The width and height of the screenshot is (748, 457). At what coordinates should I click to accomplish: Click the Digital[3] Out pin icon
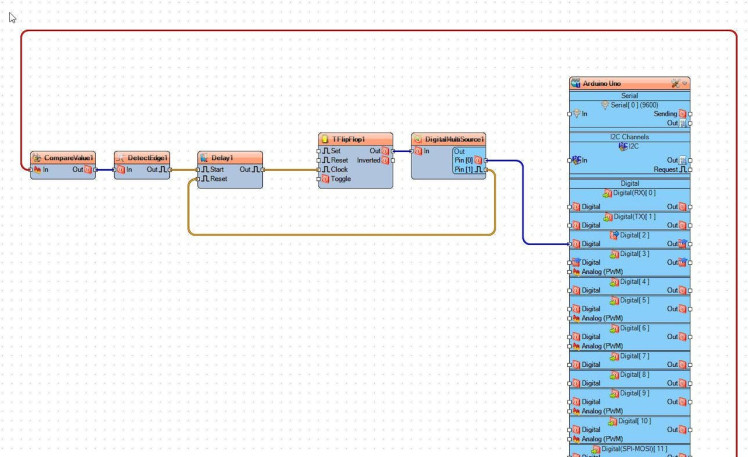pos(683,262)
